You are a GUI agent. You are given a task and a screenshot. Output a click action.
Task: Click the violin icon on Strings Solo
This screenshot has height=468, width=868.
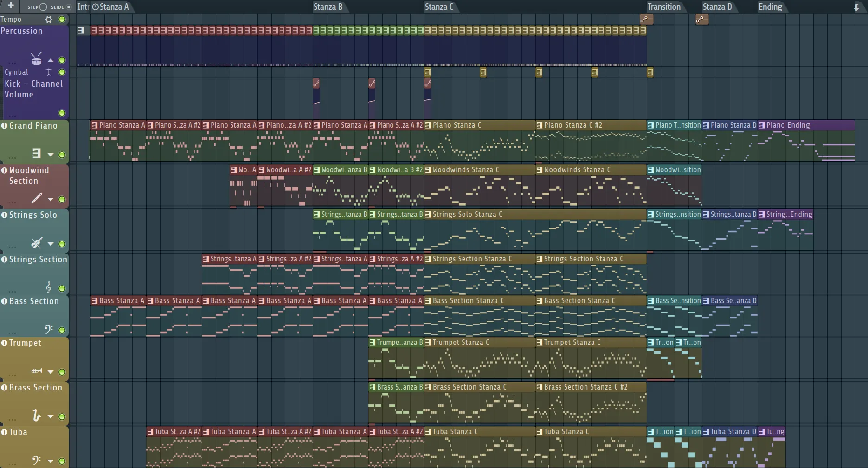click(x=36, y=243)
